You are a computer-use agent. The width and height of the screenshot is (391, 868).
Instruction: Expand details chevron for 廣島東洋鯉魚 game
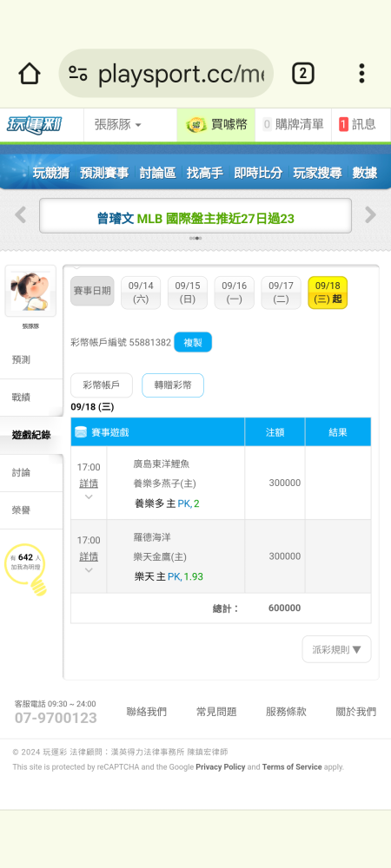89,497
